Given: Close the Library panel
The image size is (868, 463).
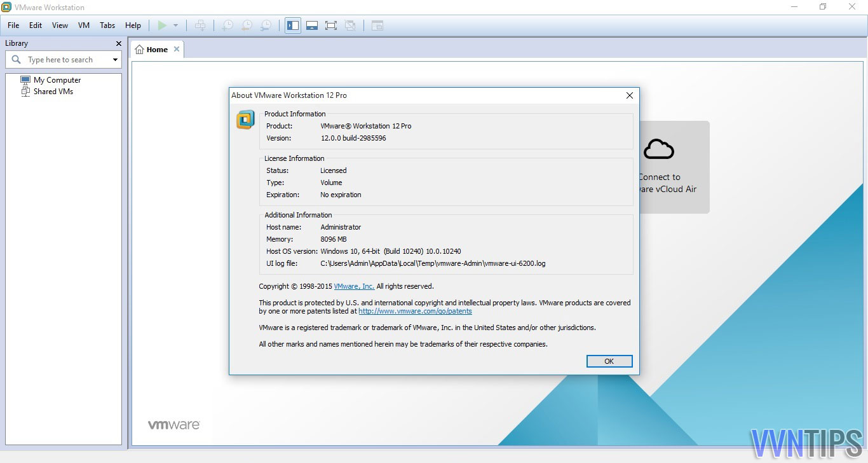Looking at the screenshot, I should [119, 43].
